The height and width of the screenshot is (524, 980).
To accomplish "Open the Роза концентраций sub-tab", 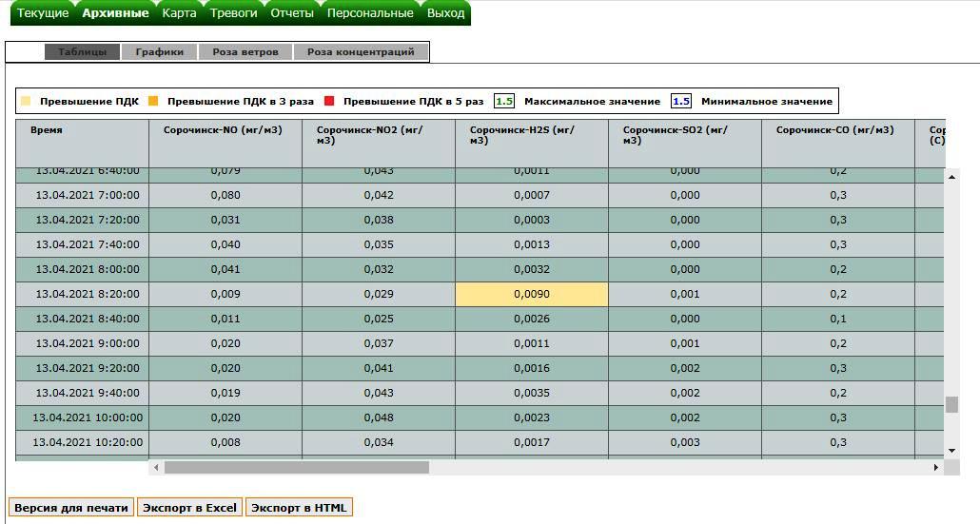I will click(x=361, y=52).
